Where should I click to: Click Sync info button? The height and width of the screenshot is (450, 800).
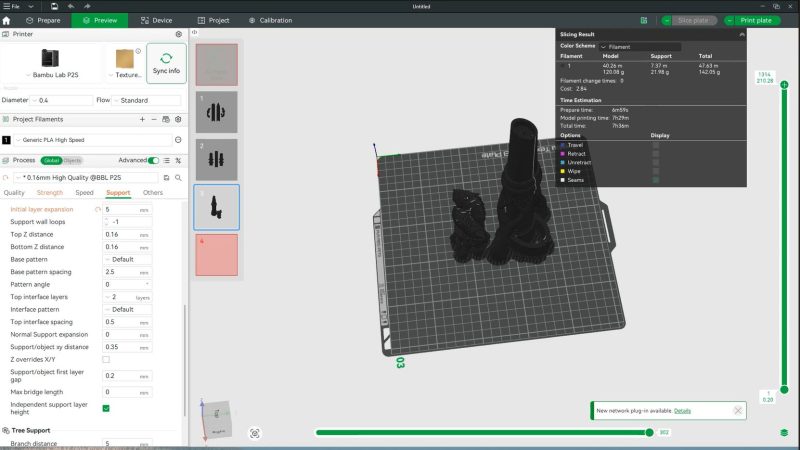point(167,62)
